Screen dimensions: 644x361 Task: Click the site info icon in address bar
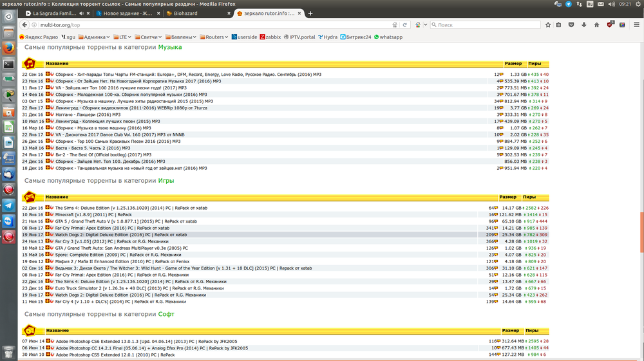34,25
